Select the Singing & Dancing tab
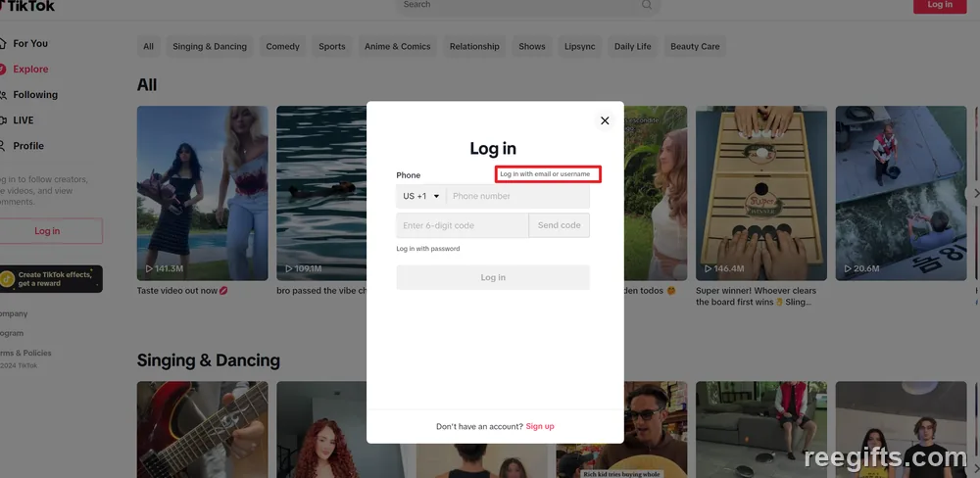 pyautogui.click(x=210, y=46)
